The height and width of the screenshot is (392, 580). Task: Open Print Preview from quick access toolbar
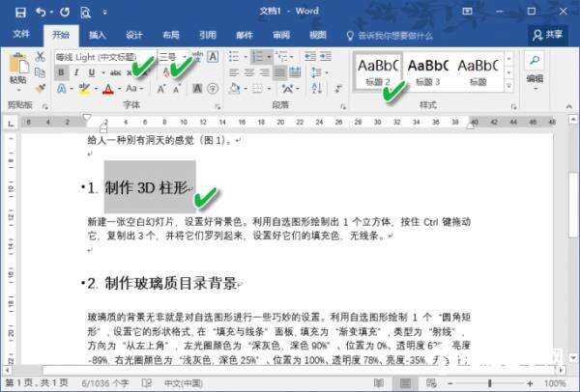[85, 13]
